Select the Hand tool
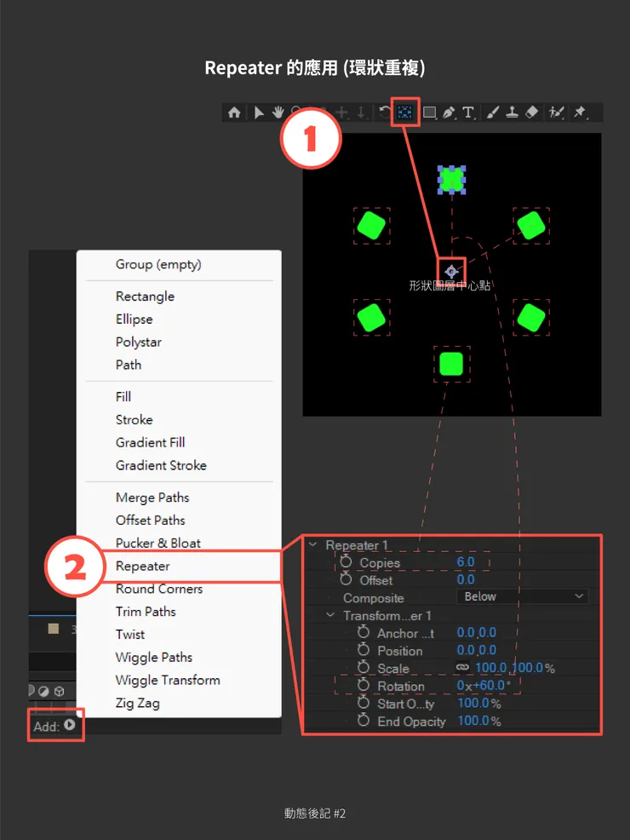 point(278,112)
